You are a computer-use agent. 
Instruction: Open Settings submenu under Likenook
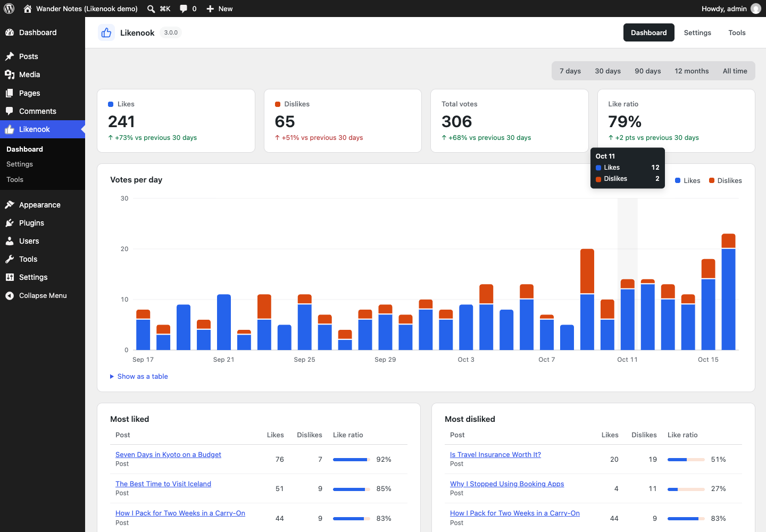tap(20, 164)
